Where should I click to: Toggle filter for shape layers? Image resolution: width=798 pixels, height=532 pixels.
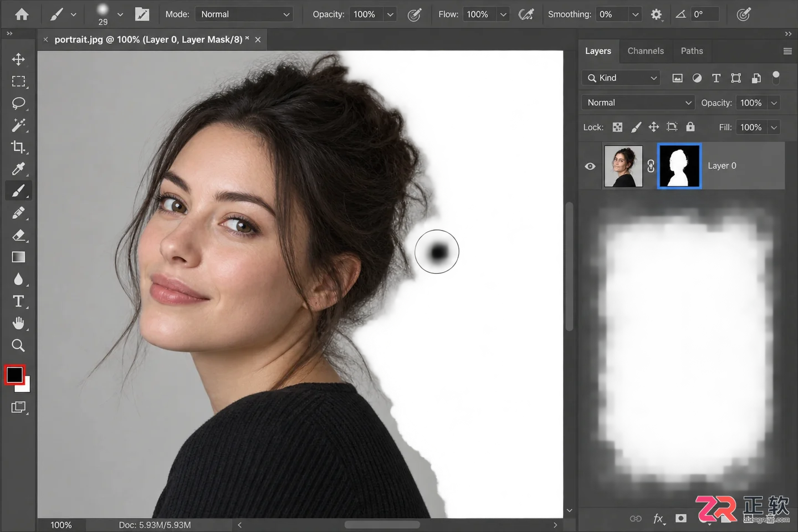736,78
